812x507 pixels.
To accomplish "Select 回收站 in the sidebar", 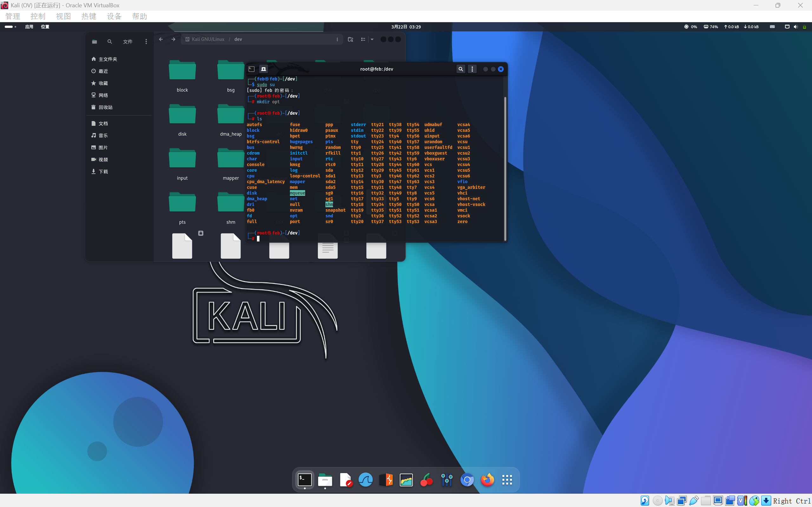I will 105,107.
